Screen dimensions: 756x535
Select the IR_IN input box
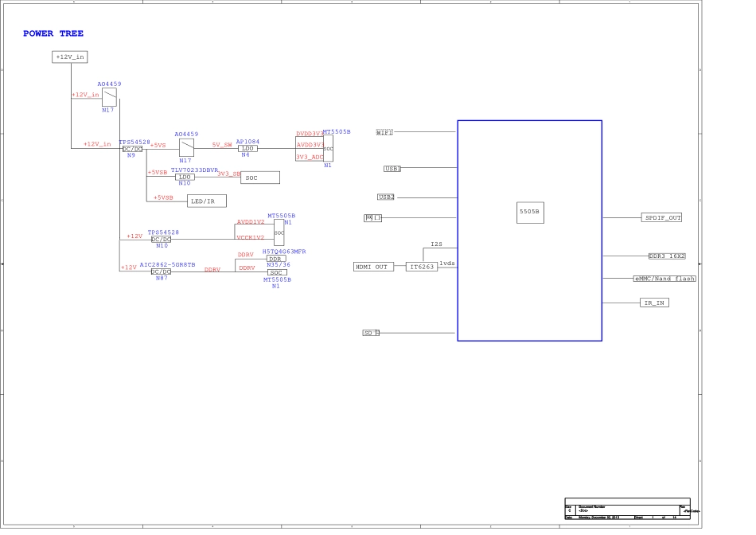coord(653,303)
